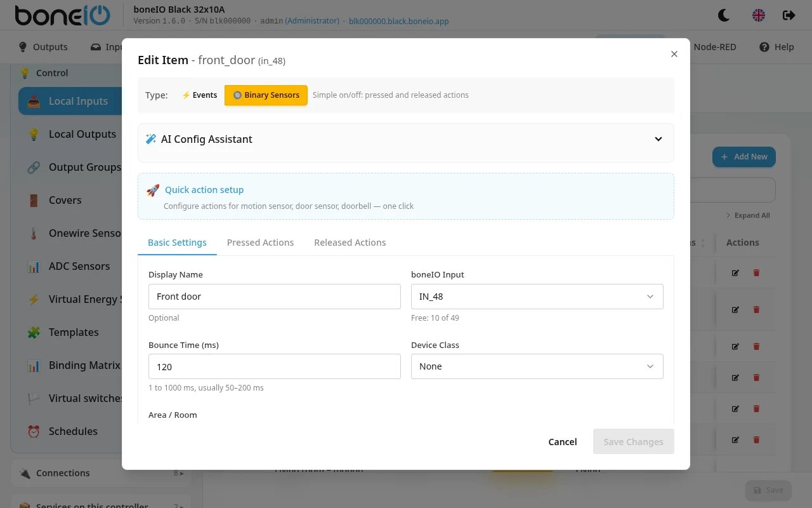Open the Help menu item
812x508 pixels.
click(776, 47)
